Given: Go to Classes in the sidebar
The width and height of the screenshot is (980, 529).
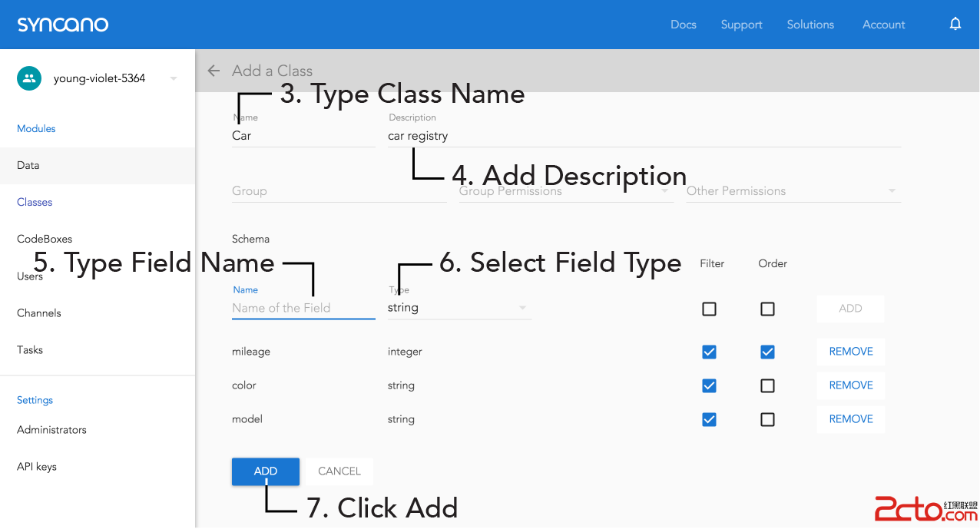Looking at the screenshot, I should coord(35,202).
